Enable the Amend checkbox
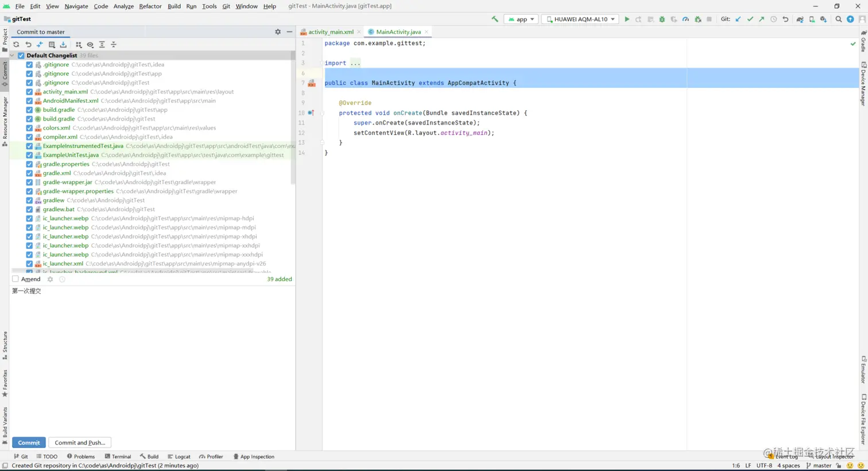Viewport: 868px width, 471px height. (x=15, y=279)
